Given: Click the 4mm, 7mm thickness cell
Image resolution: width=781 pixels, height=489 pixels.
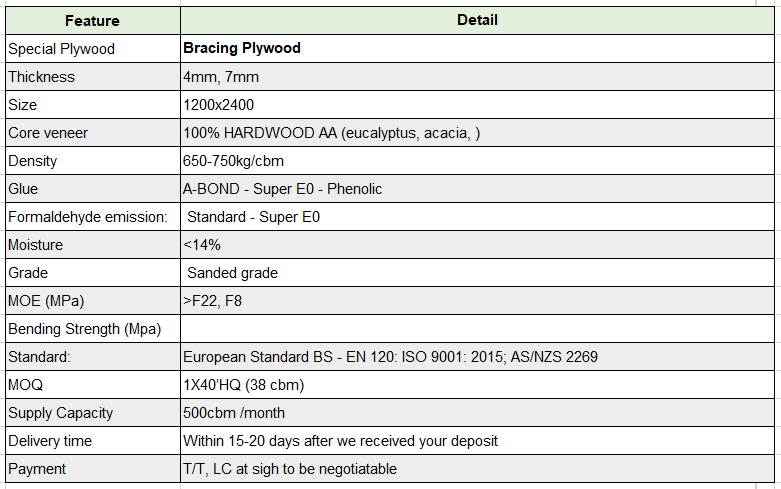Looking at the screenshot, I should coord(477,77).
